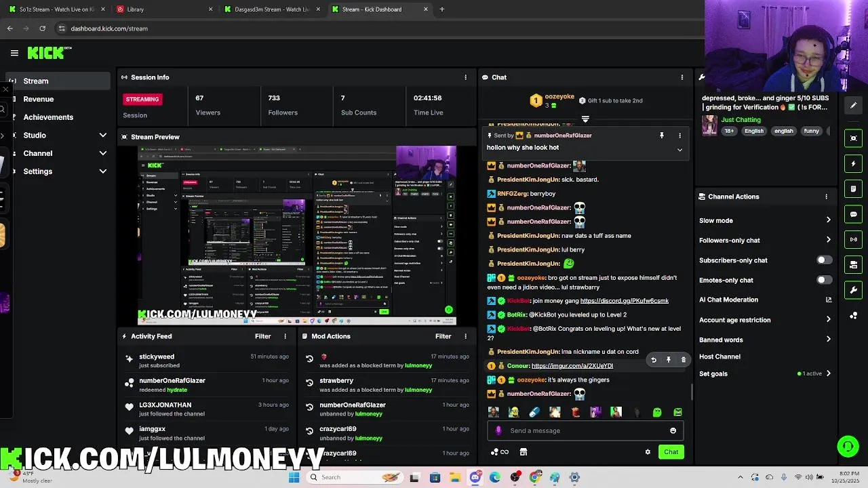Click the infinity points icon below chat
The image size is (868, 488).
499,452
